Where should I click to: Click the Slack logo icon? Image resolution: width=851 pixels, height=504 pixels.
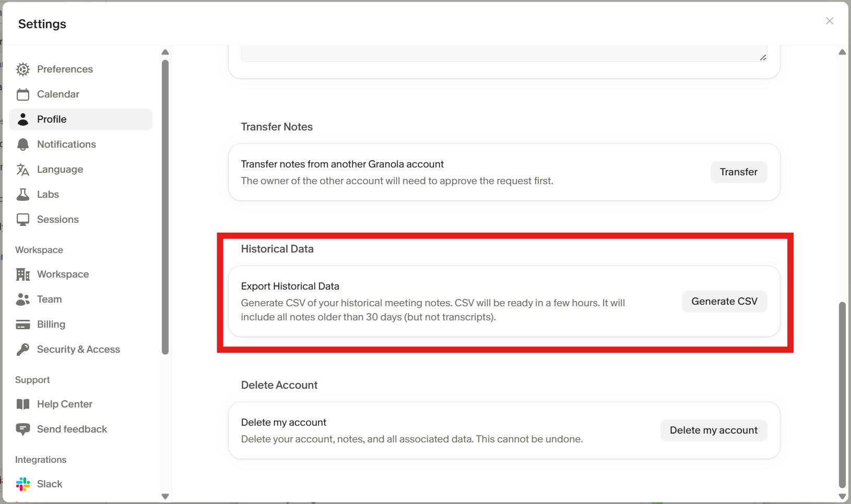coord(23,484)
